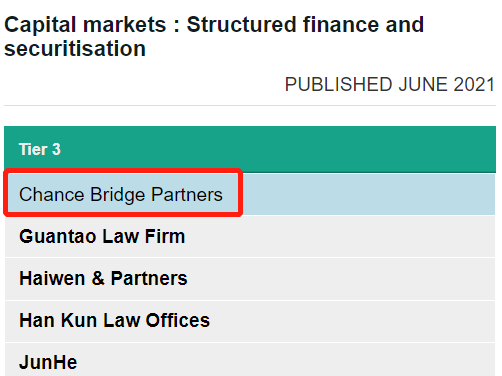The image size is (502, 376).
Task: Click the divider line under published date
Action: pos(250,105)
